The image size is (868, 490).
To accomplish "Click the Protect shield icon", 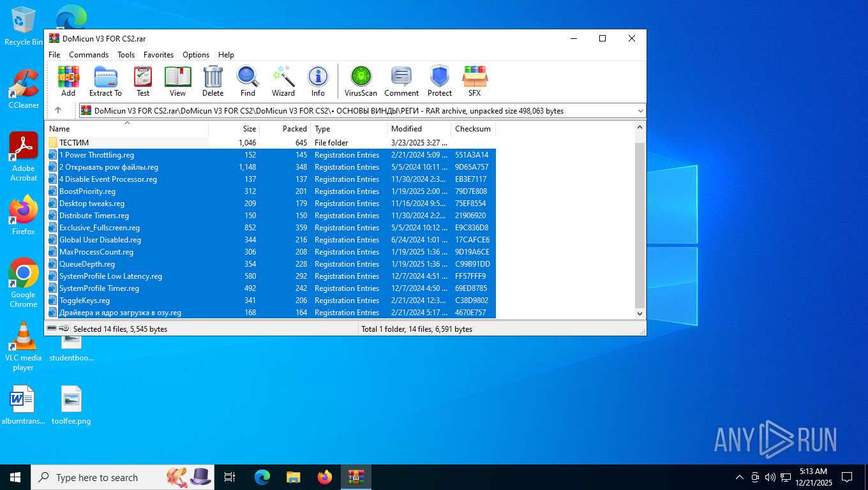I will coord(440,81).
